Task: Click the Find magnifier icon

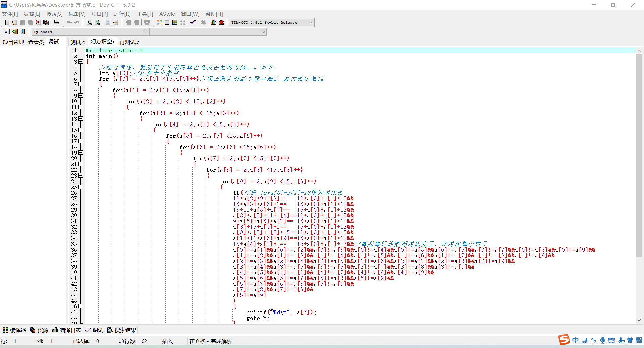Action: [89, 22]
